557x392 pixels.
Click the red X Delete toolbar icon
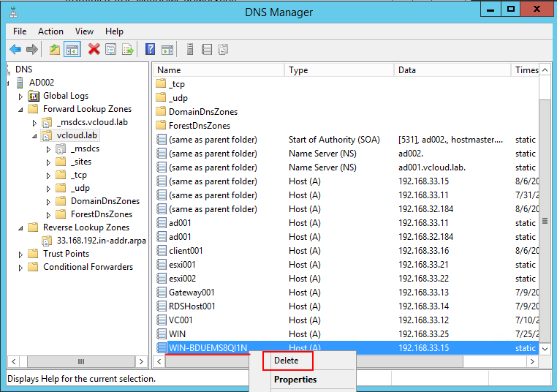point(94,50)
